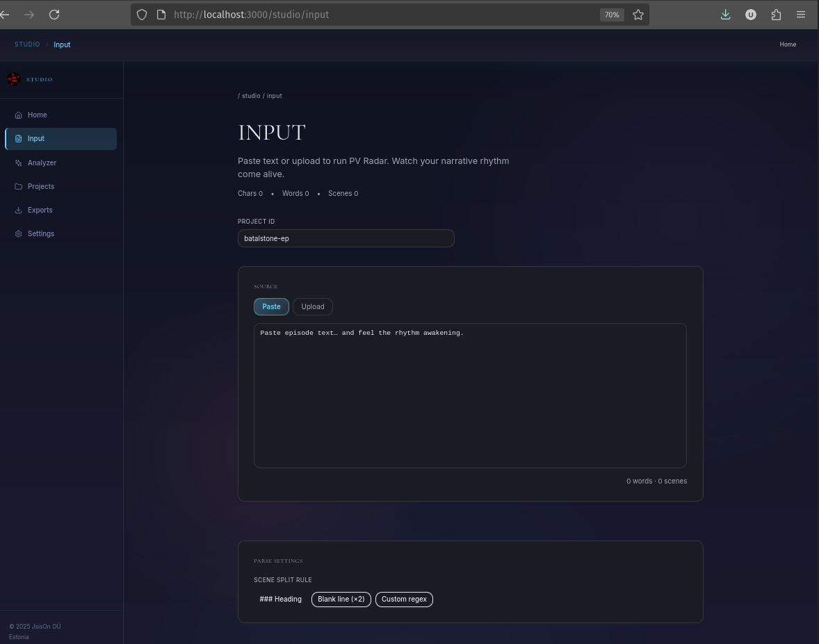The image size is (819, 644).
Task: Click the Exports download icon in sidebar
Action: (x=18, y=210)
